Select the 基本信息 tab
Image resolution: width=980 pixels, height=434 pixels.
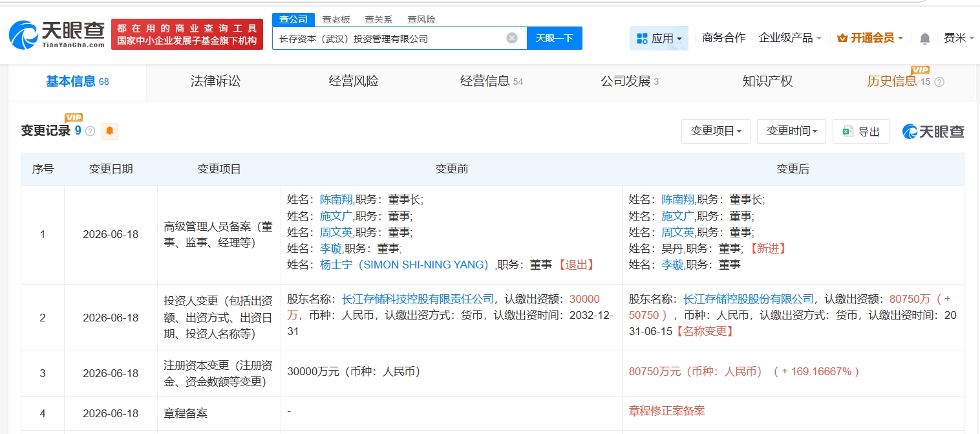(78, 81)
